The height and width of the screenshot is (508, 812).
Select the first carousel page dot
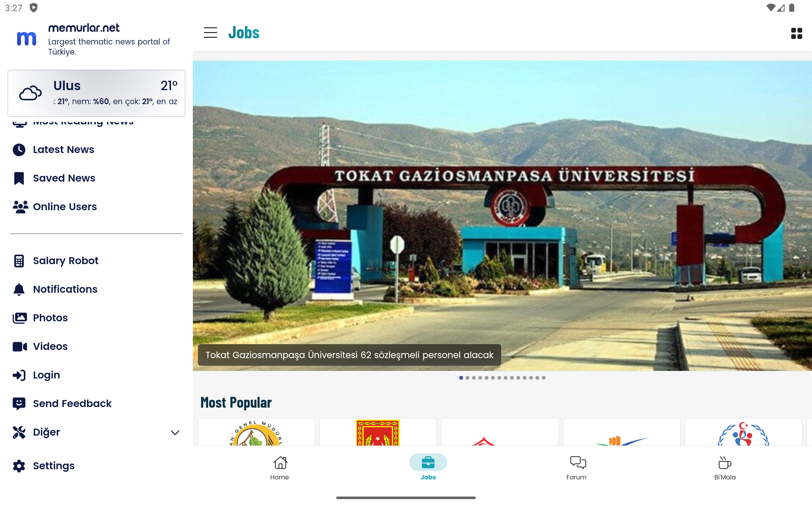461,378
